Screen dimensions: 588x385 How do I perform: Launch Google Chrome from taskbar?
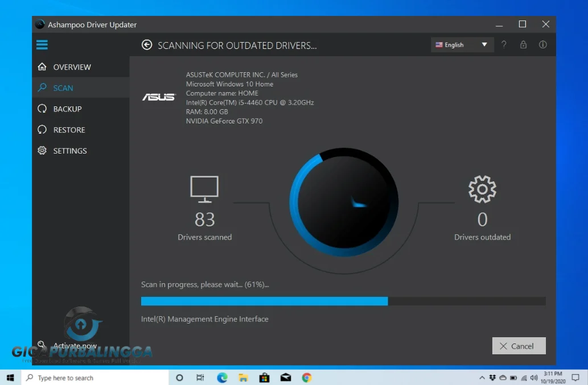[x=307, y=378]
